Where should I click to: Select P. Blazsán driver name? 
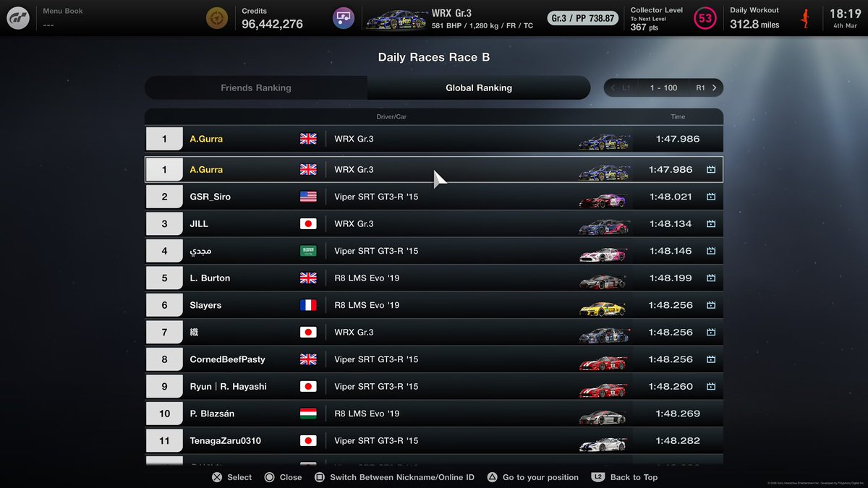tap(212, 414)
